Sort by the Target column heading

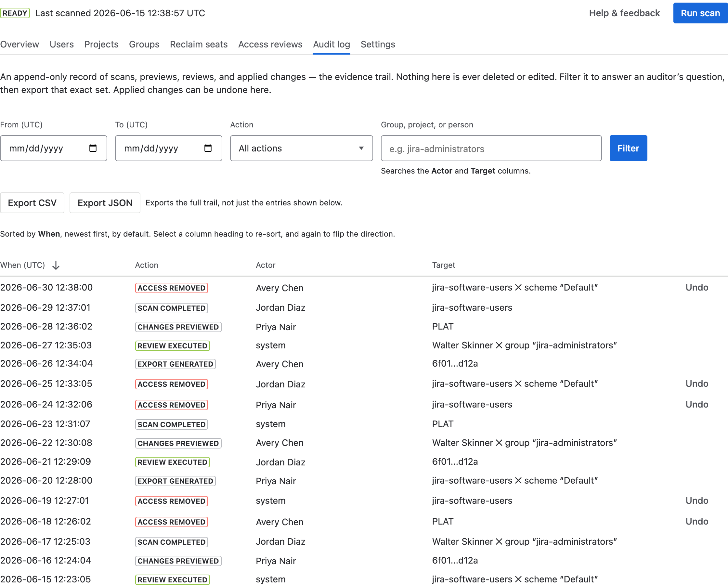pyautogui.click(x=443, y=265)
